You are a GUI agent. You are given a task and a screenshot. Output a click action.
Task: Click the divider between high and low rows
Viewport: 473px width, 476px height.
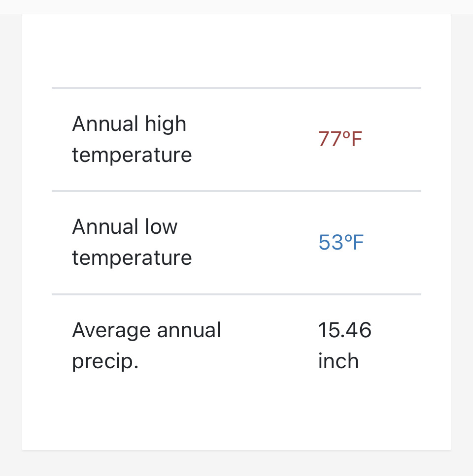[x=236, y=191]
